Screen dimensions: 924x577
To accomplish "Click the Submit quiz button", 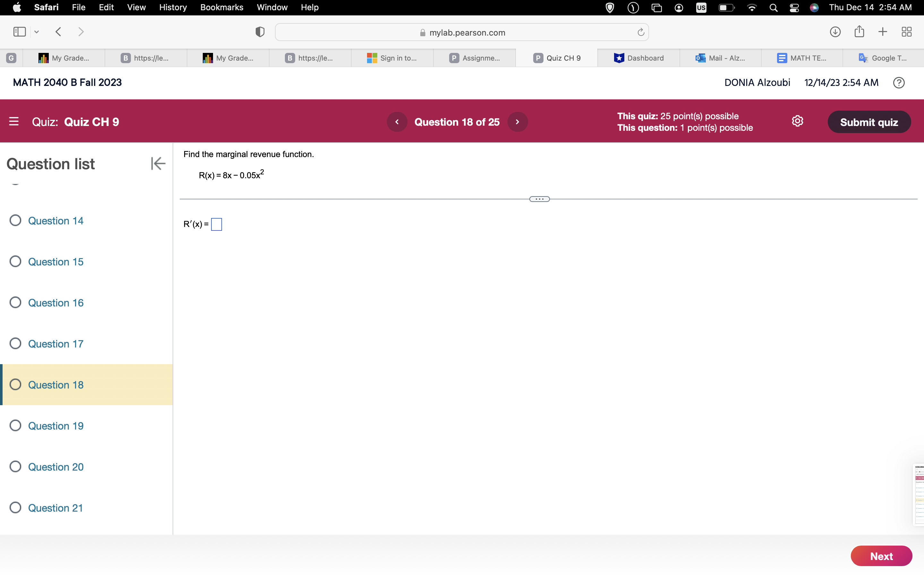I will (869, 122).
